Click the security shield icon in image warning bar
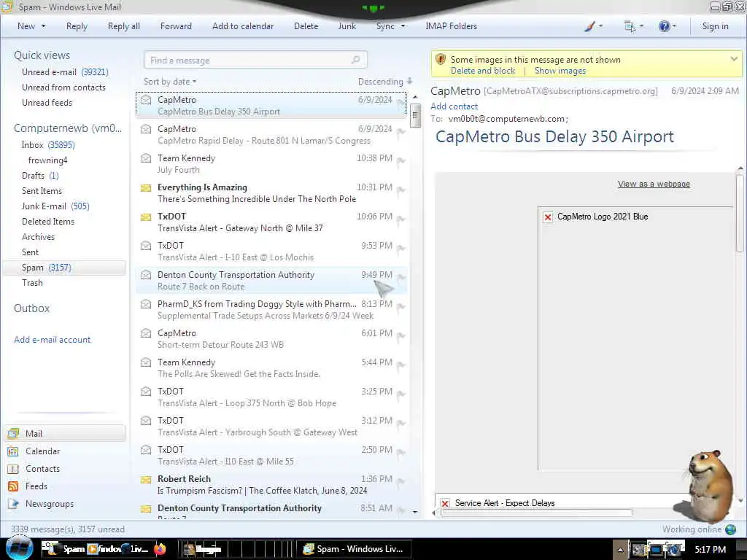 pos(441,60)
